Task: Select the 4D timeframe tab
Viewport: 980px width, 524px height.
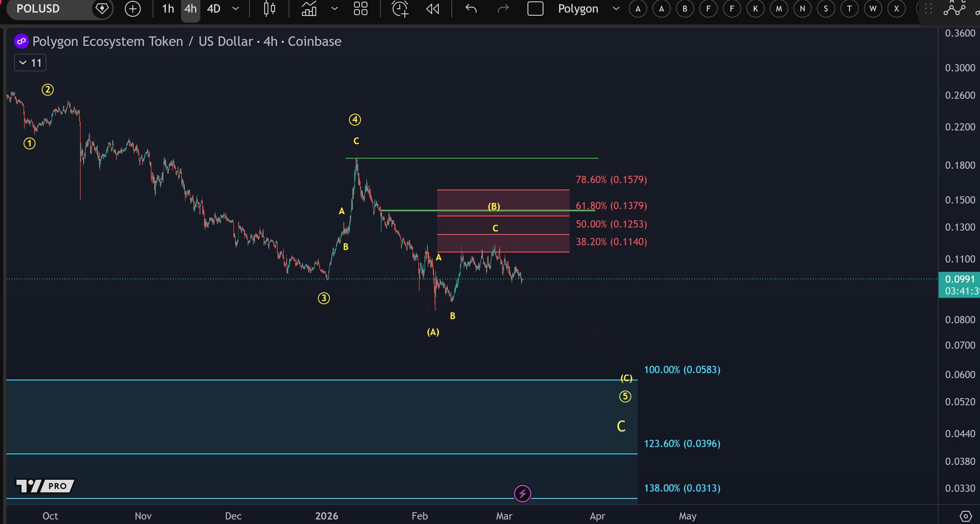Action: 213,9
